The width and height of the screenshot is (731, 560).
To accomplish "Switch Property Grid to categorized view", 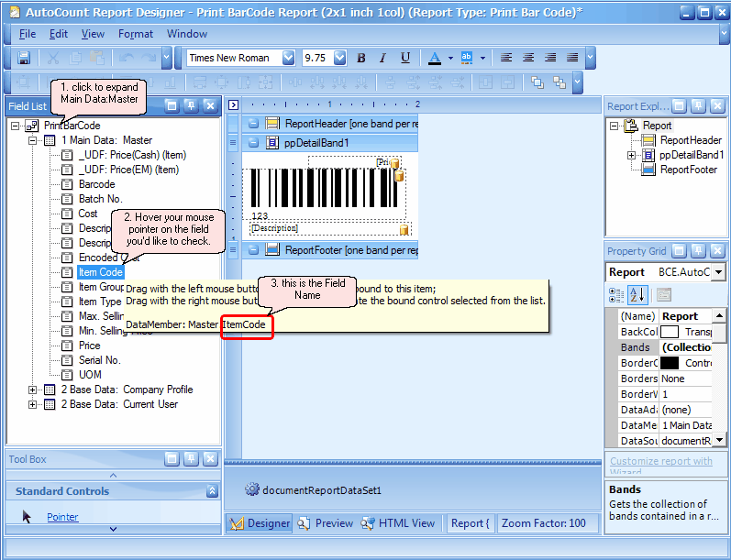I will point(616,295).
